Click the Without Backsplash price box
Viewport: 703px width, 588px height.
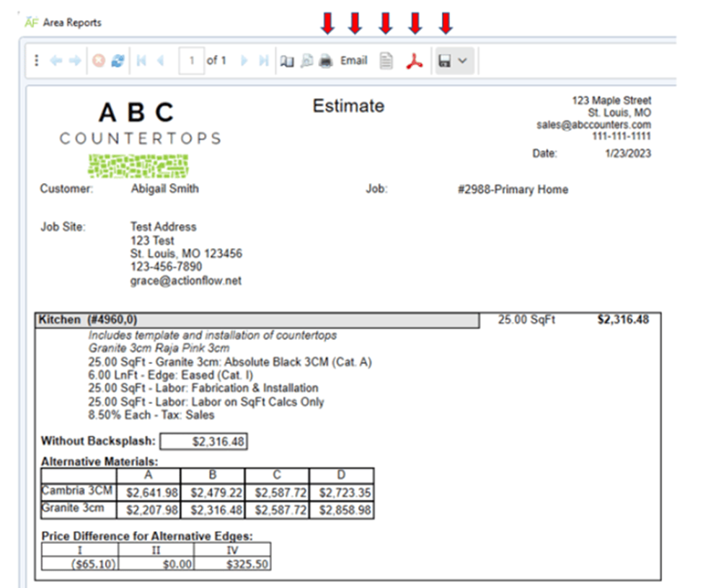coord(203,442)
